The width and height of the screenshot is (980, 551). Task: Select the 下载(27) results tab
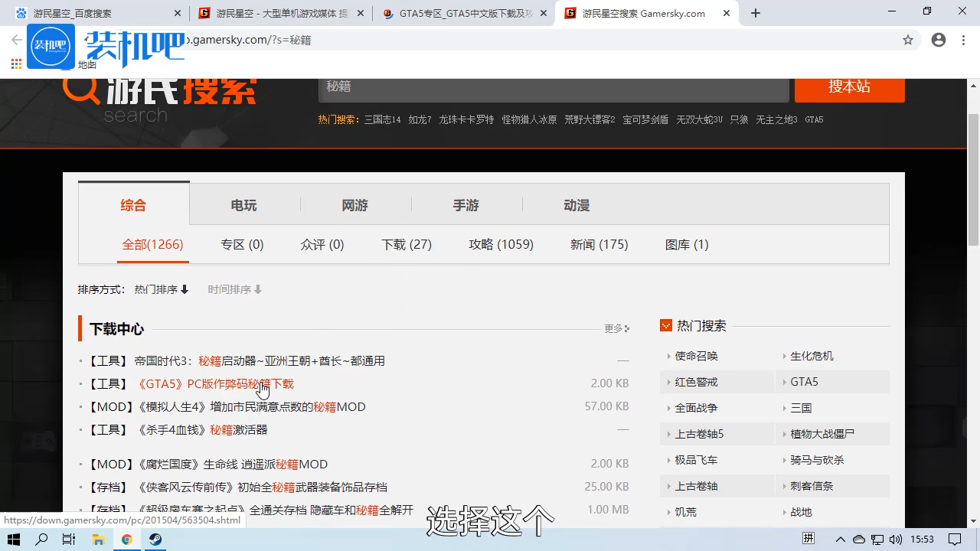[x=407, y=243]
